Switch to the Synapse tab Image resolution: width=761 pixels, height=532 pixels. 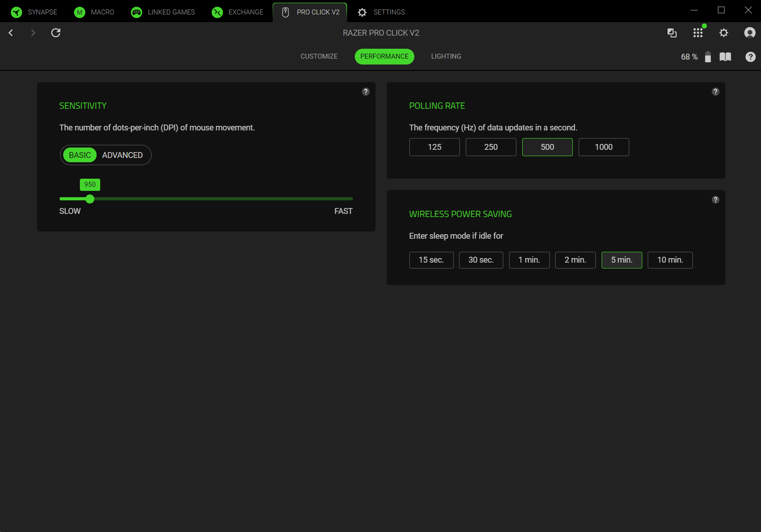tap(34, 12)
